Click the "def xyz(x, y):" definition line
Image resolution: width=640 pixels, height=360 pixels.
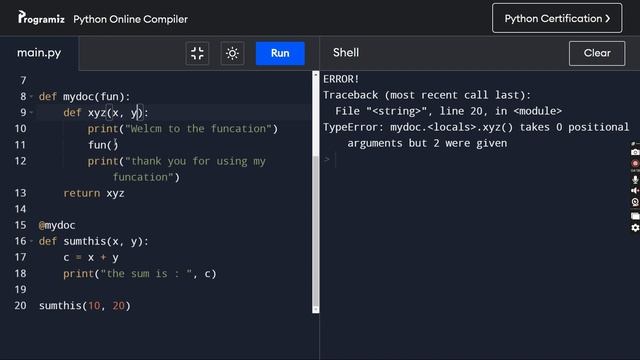(106, 113)
